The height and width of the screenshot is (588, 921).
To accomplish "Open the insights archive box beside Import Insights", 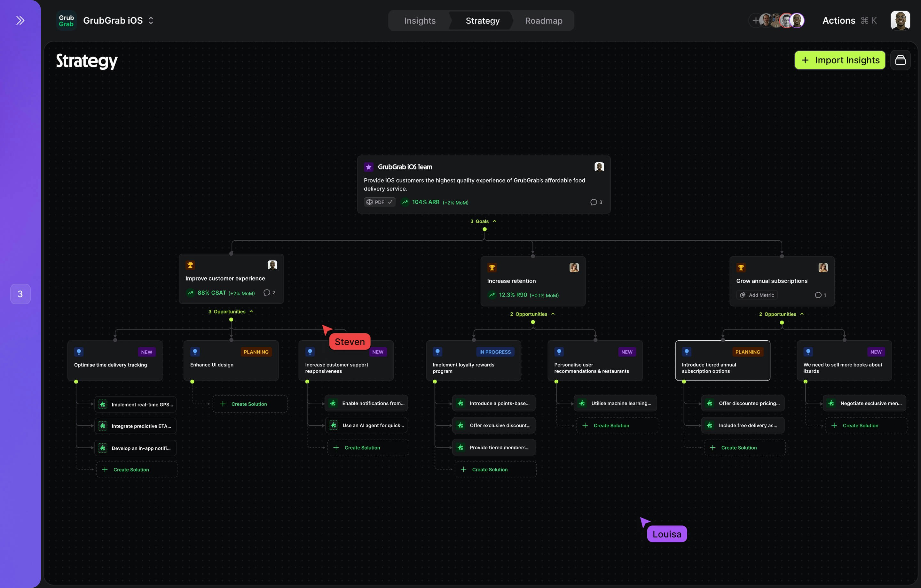I will coord(901,60).
